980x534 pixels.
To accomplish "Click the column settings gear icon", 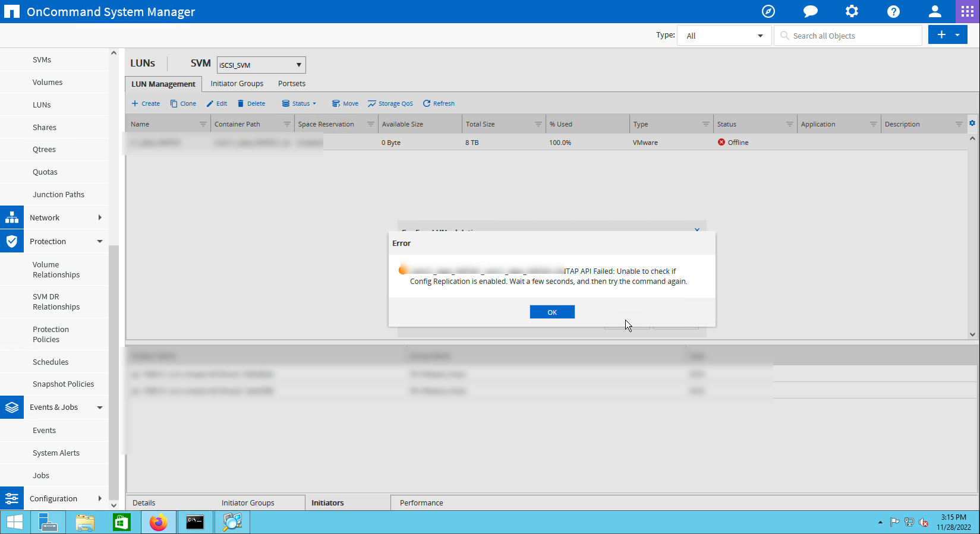I will [x=972, y=123].
